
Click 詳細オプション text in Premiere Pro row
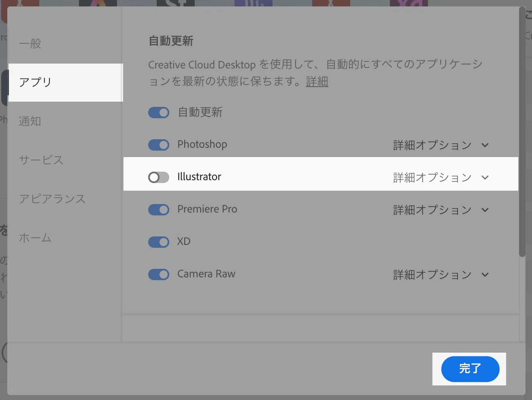coord(432,210)
